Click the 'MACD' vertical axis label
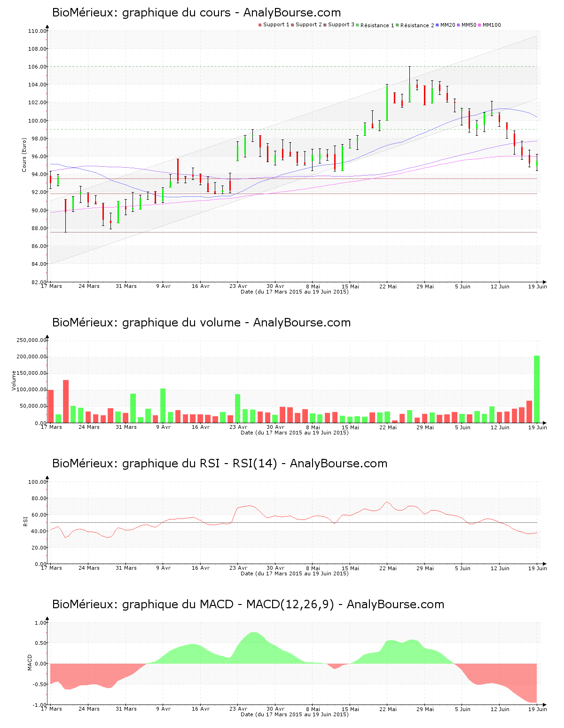 (x=30, y=662)
